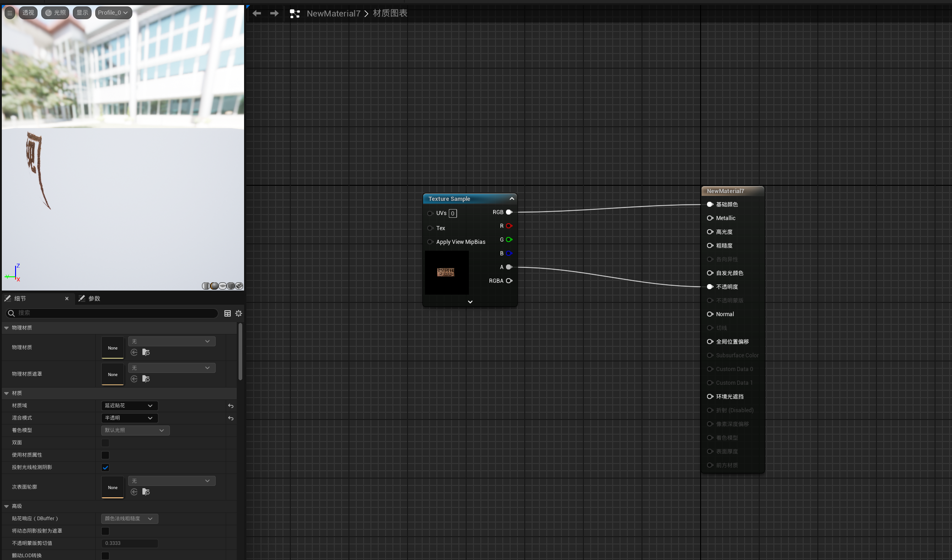Click the 透视 view button
The height and width of the screenshot is (560, 952).
[28, 13]
